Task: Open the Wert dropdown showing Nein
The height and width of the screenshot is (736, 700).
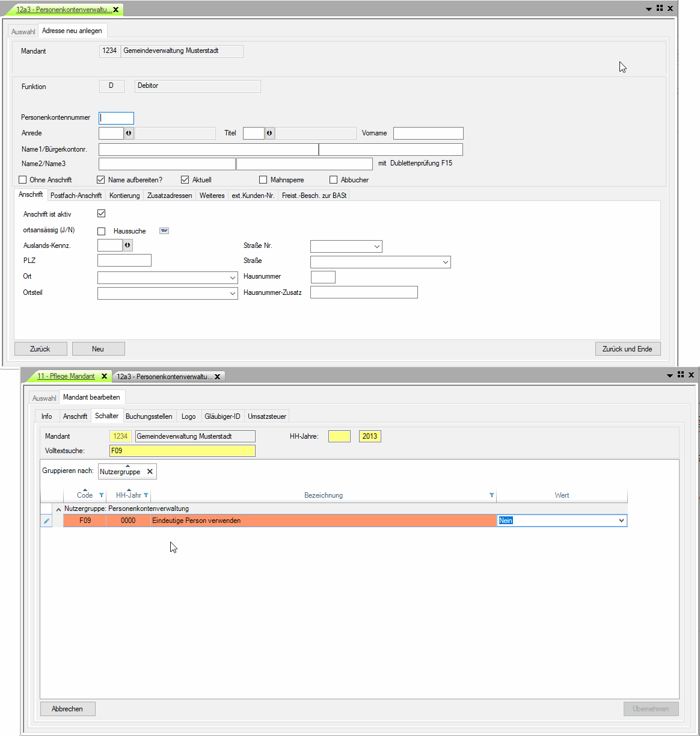Action: (x=621, y=521)
